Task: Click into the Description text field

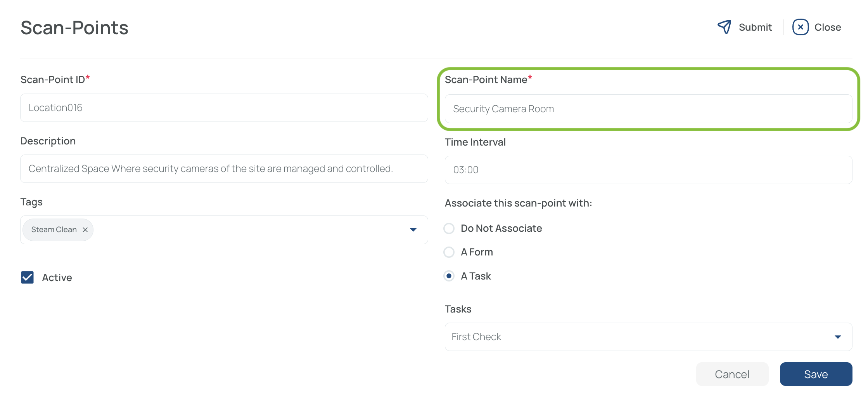Action: tap(224, 168)
